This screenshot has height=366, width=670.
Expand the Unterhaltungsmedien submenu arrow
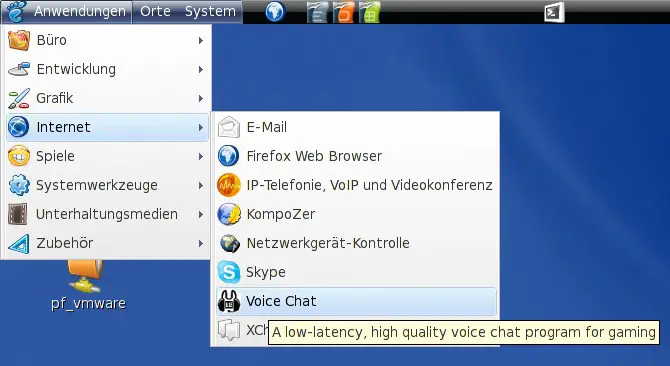201,214
